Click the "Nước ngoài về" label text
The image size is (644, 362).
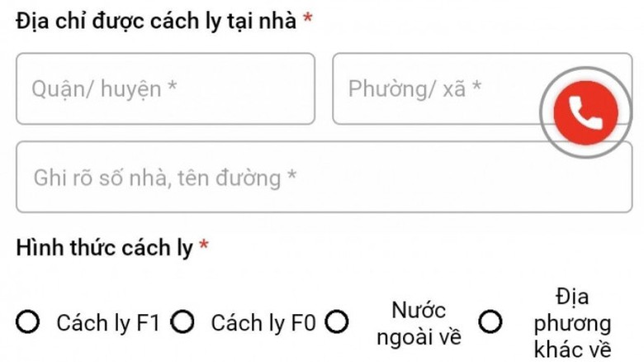[419, 323]
